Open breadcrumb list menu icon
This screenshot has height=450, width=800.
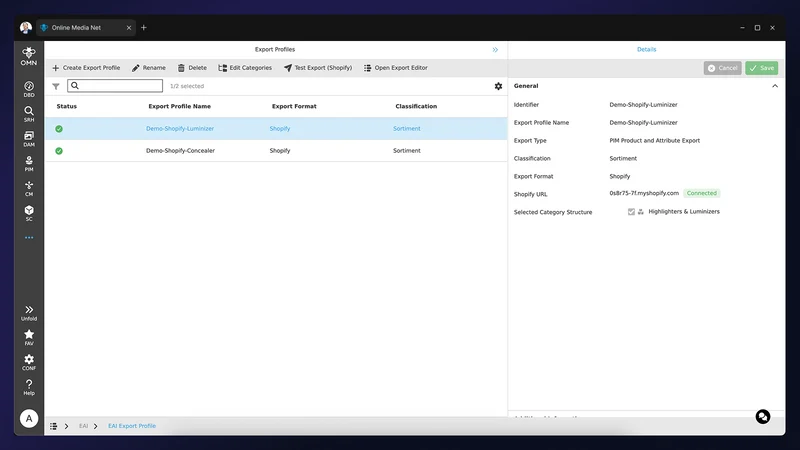click(54, 426)
